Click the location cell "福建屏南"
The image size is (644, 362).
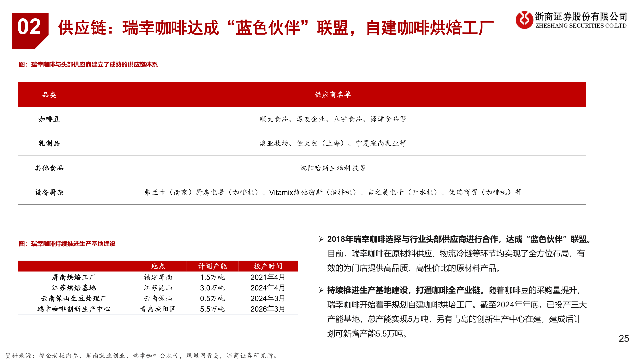click(158, 277)
